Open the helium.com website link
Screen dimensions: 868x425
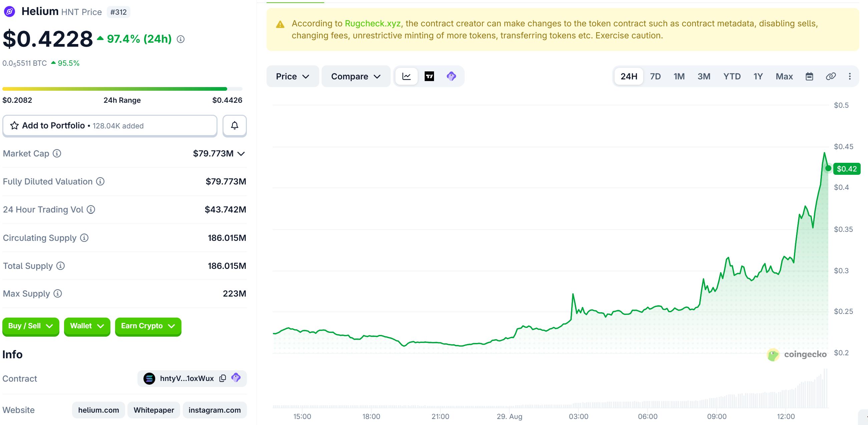point(98,410)
